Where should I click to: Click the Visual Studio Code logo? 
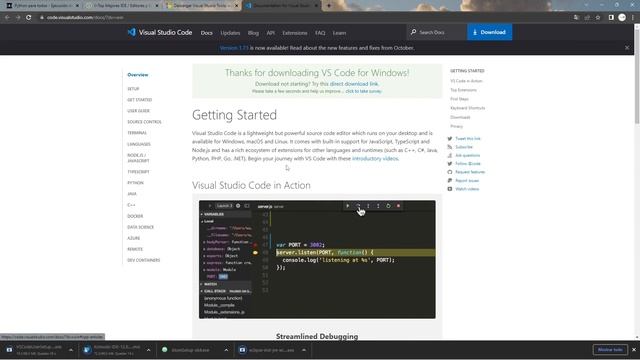pos(160,32)
